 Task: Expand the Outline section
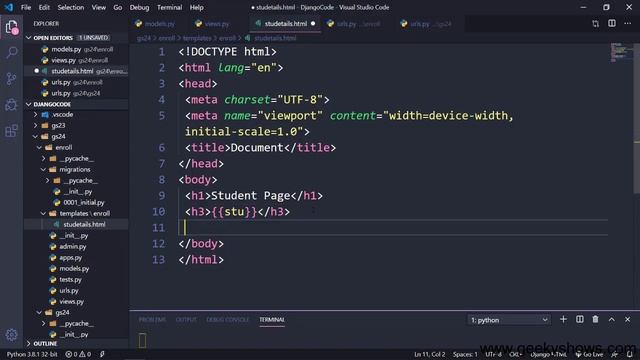click(x=77, y=344)
